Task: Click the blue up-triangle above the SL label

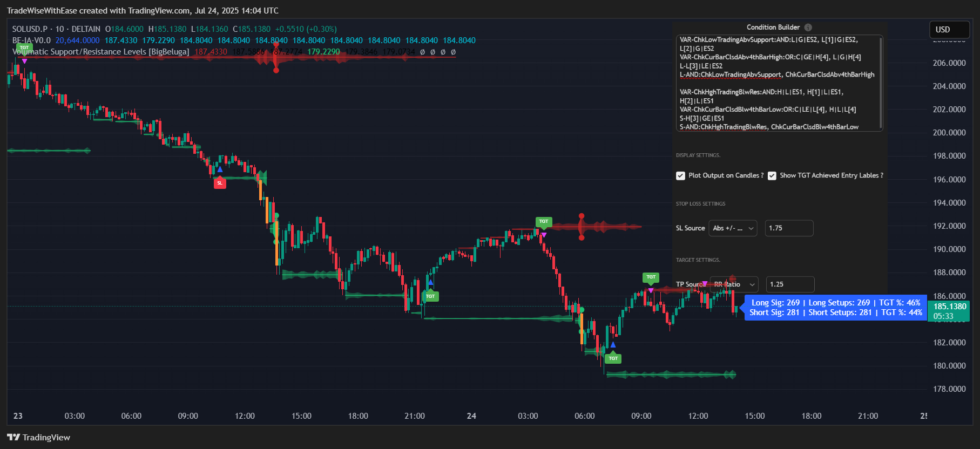Action: 220,169
